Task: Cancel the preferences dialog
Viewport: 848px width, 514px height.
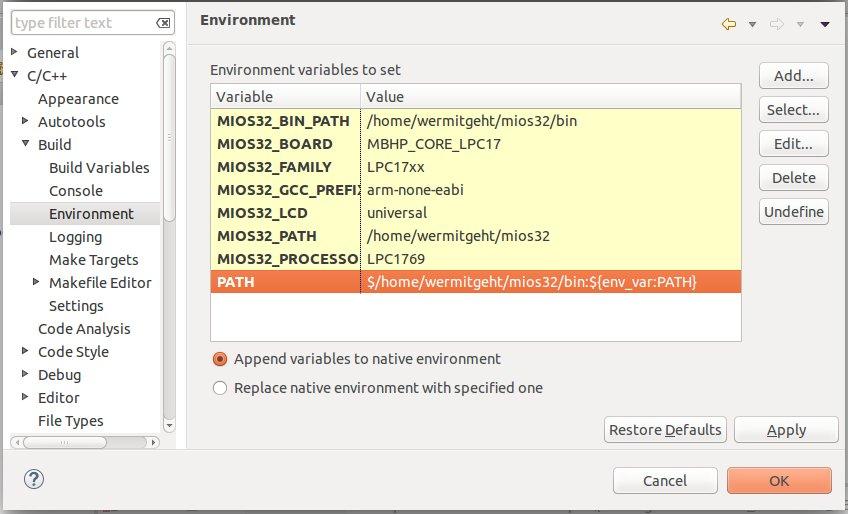Action: 665,480
